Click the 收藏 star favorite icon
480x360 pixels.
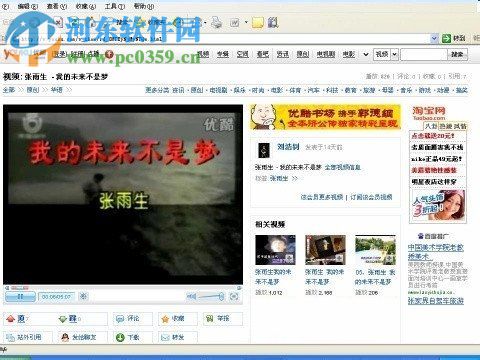[x=165, y=319]
